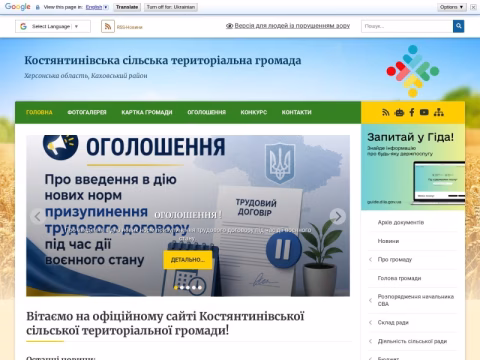
Task: Click the ОГОЛОШЕННЯ slider image
Action: coord(188,216)
